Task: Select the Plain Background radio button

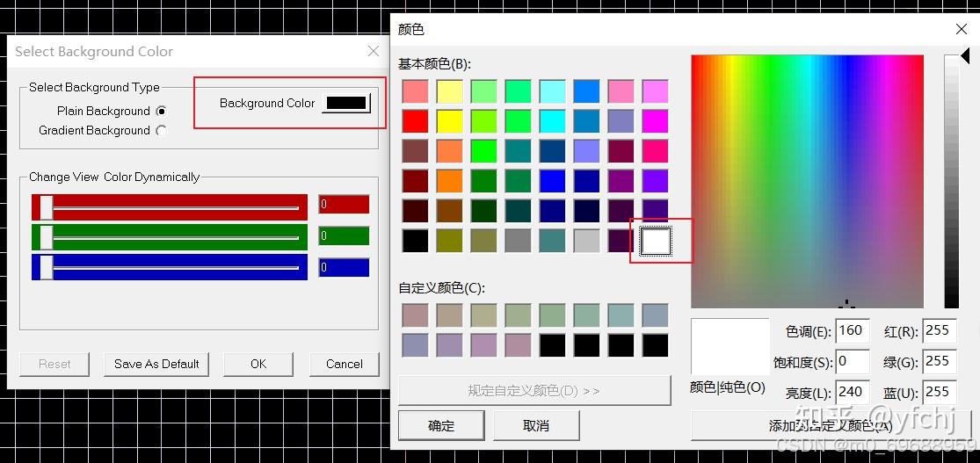Action: (161, 112)
